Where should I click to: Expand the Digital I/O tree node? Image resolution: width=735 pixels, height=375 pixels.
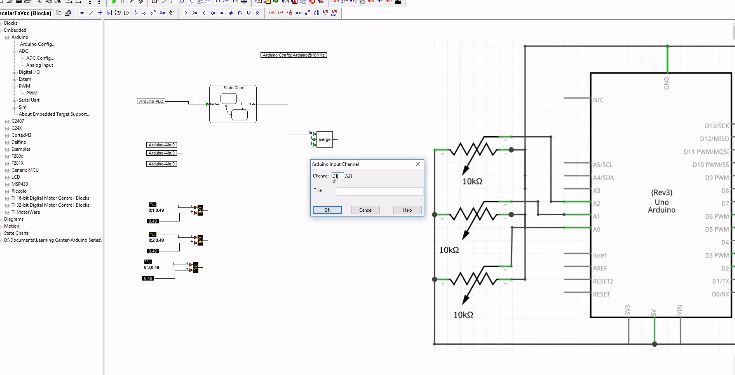[x=15, y=73]
